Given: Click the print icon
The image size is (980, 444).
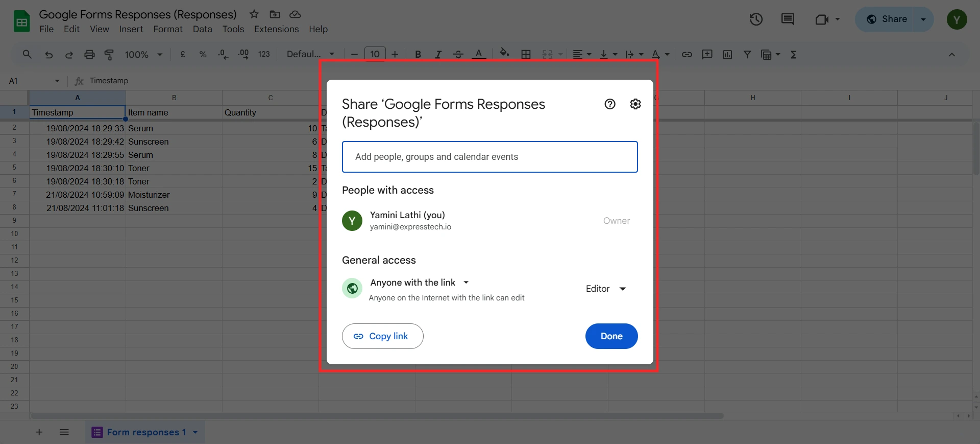Looking at the screenshot, I should tap(89, 54).
